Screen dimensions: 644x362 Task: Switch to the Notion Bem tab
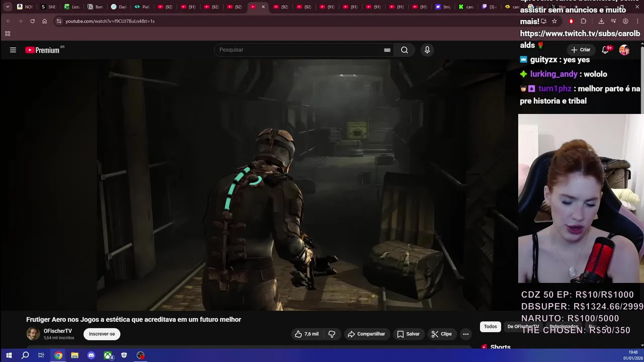[95, 7]
